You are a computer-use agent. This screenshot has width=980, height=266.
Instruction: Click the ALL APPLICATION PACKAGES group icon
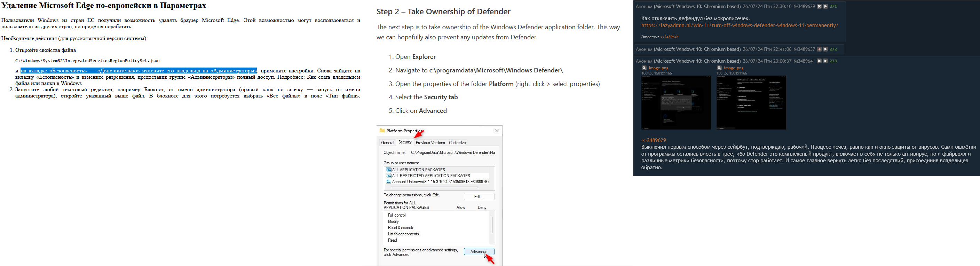click(388, 170)
